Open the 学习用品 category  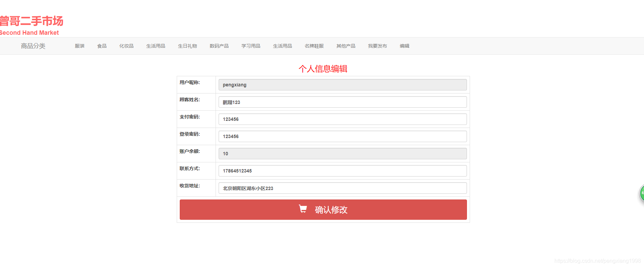pos(251,46)
